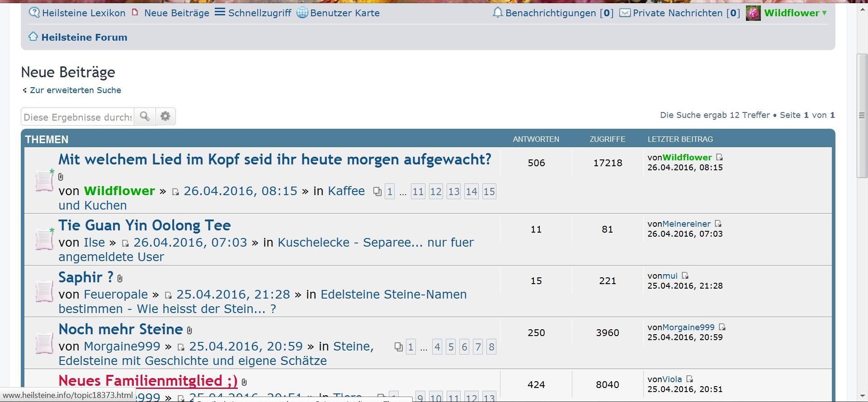Open the Tie Guan Yin Oolong Tee topic

click(145, 225)
